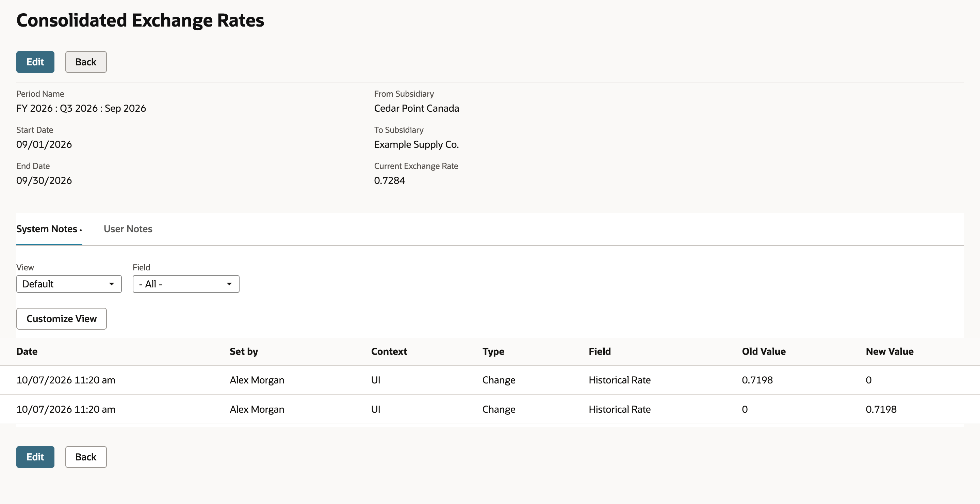This screenshot has width=980, height=504.
Task: Click the View dropdown arrow icon
Action: tap(112, 284)
